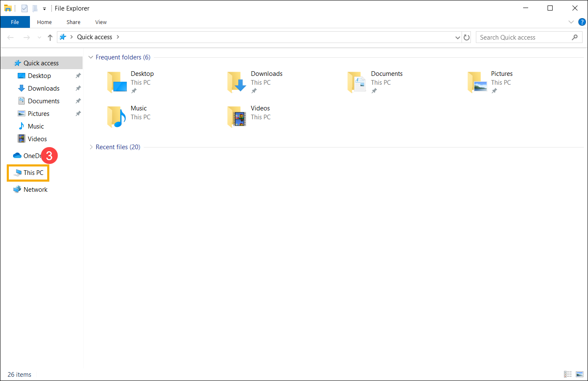Open recent locations dropdown arrow
Image resolution: width=588 pixels, height=381 pixels.
point(39,38)
